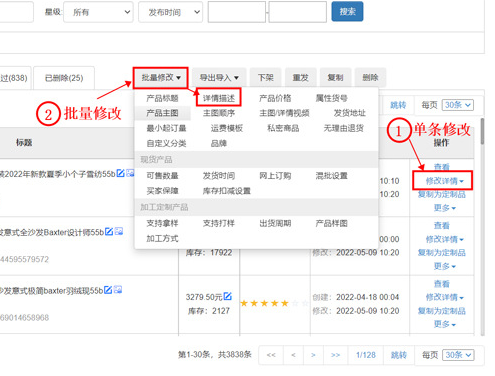The height and width of the screenshot is (376, 495).
Task: Click image icon on 小个子雪纺55b row
Action: pyautogui.click(x=130, y=173)
